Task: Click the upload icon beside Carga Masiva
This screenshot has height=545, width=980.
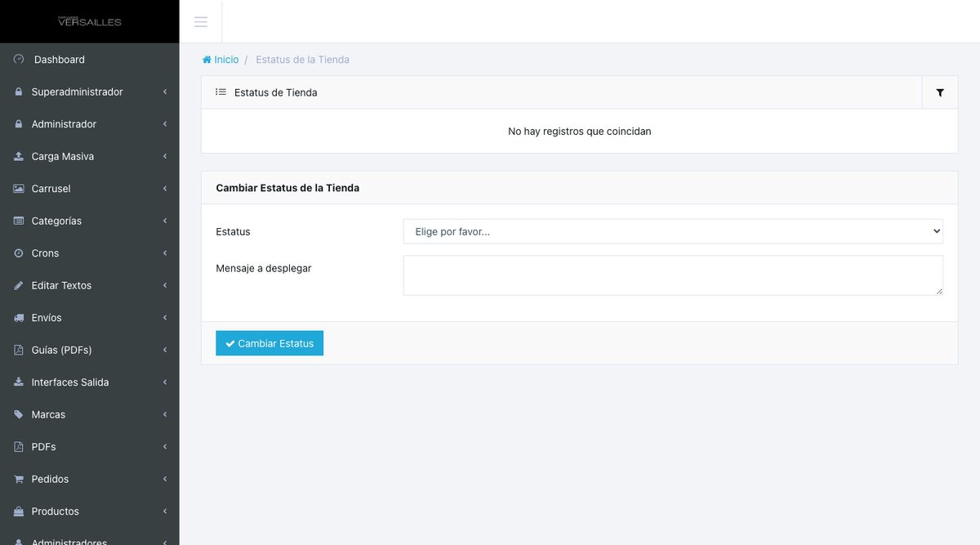Action: coord(19,156)
